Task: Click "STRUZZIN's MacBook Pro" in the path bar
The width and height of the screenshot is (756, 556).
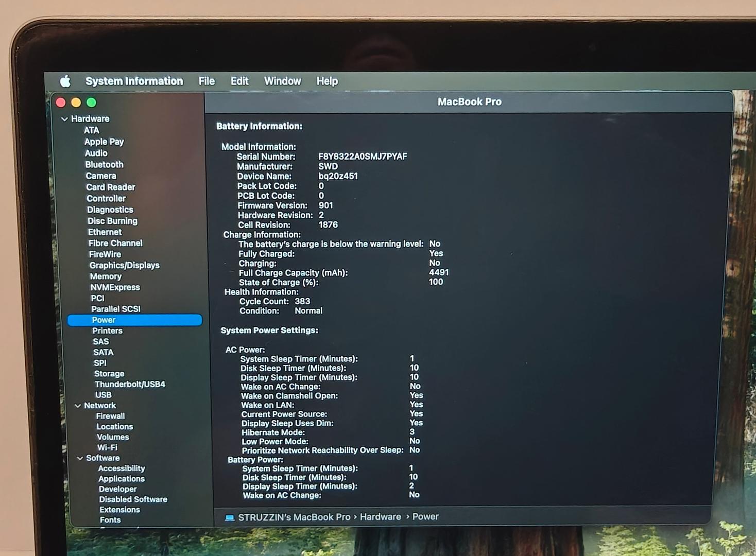Action: [294, 517]
